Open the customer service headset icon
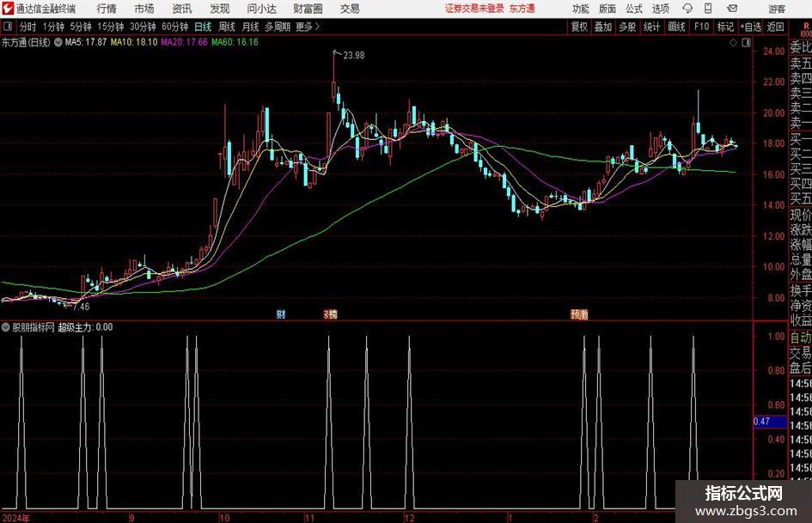 click(x=687, y=9)
